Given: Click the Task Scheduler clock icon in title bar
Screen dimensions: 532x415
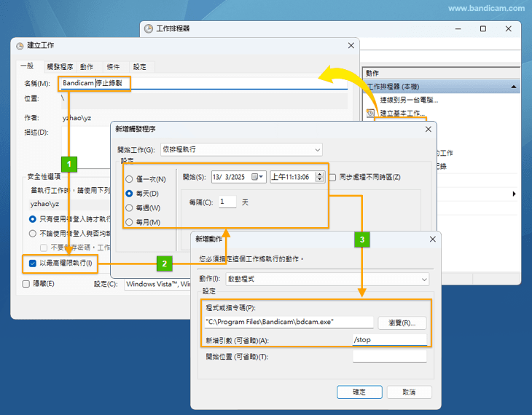Looking at the screenshot, I should [x=149, y=29].
